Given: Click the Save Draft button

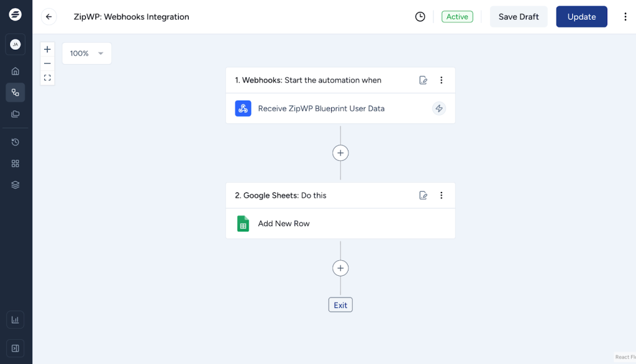Looking at the screenshot, I should pyautogui.click(x=519, y=17).
